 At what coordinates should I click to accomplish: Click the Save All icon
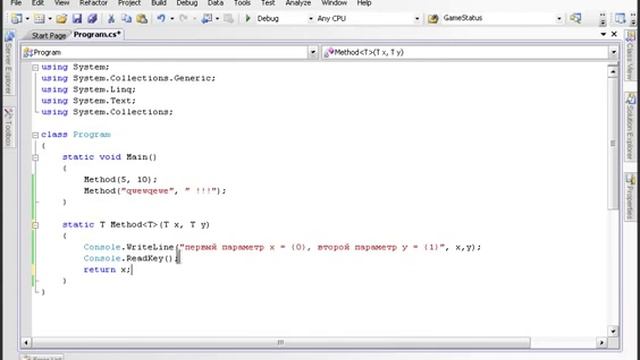coord(92,18)
